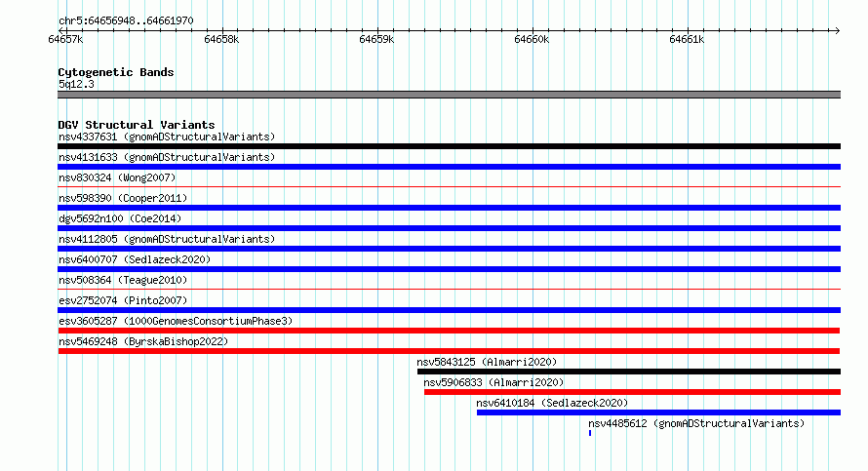Open the esv3605287 1000Genomes variant label

click(x=176, y=321)
